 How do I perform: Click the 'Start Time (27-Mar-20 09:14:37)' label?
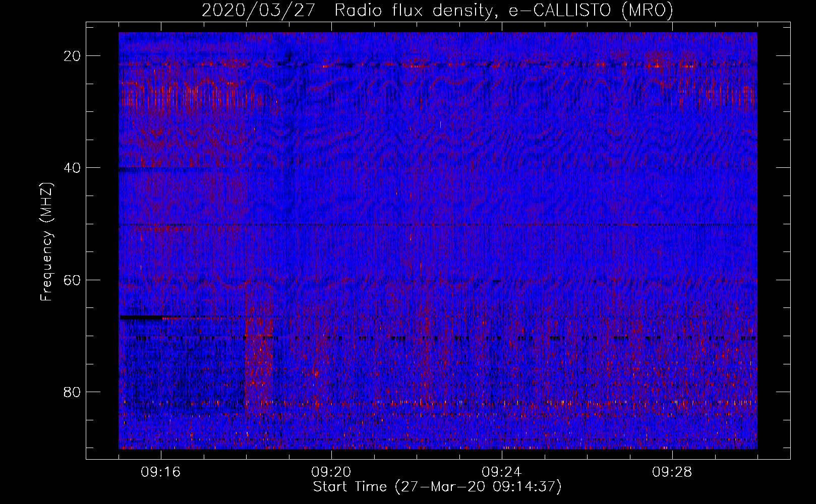437,487
